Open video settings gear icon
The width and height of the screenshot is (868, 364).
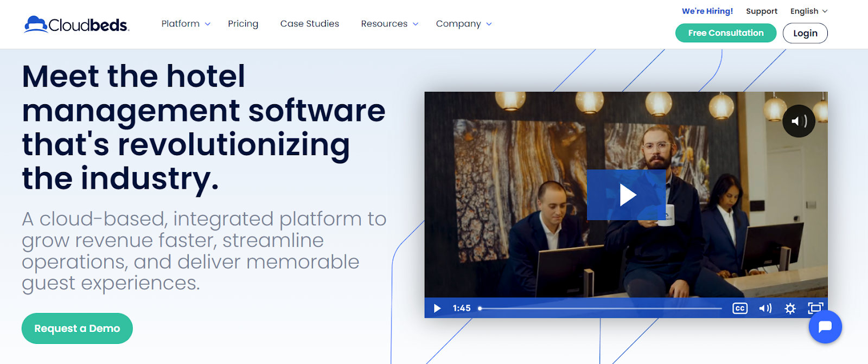[790, 308]
